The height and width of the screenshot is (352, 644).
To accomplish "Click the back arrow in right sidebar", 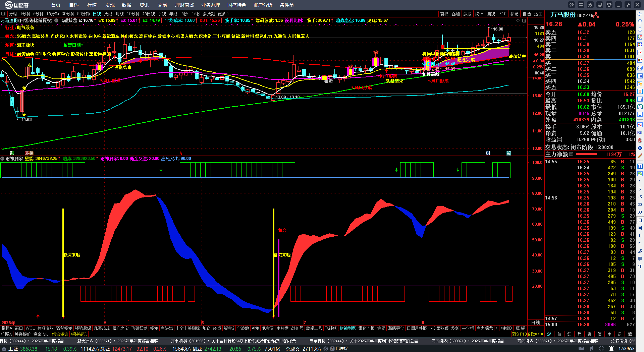I will 640,14.
